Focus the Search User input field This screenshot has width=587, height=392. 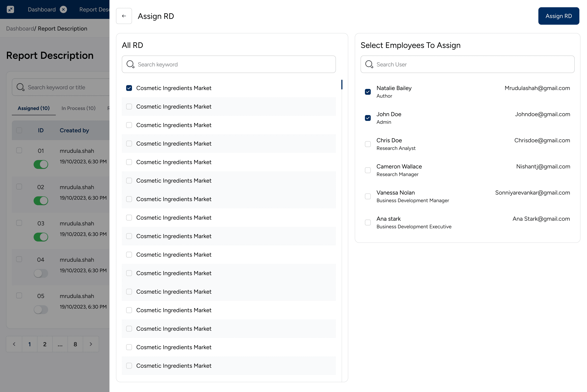tap(472, 64)
